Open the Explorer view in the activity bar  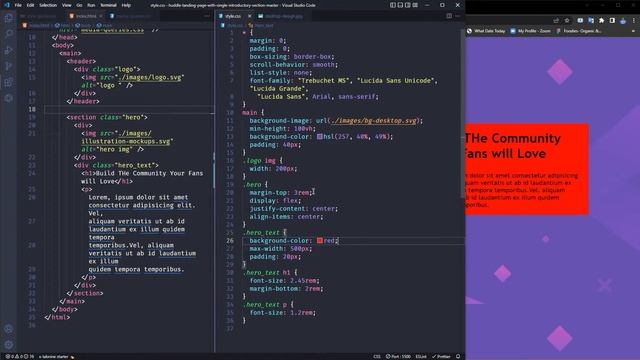coord(9,18)
